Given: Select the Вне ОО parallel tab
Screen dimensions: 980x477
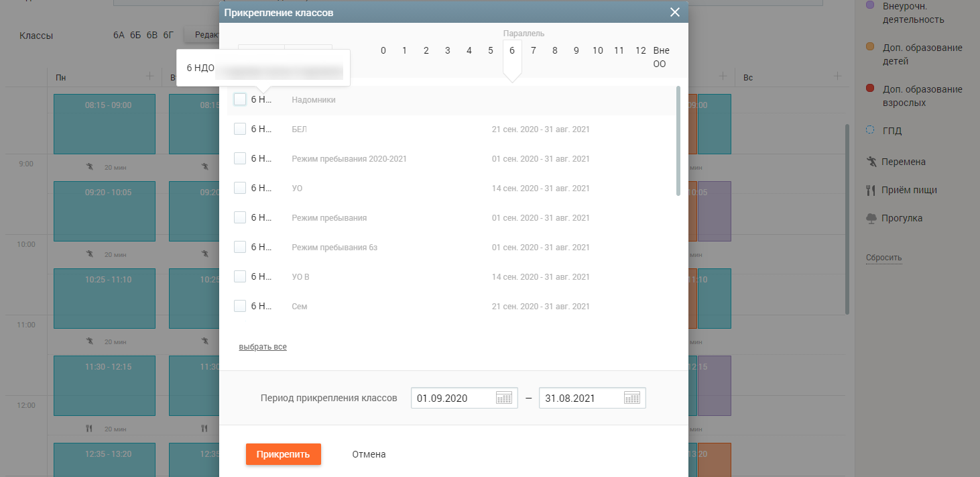Looking at the screenshot, I should pos(661,57).
